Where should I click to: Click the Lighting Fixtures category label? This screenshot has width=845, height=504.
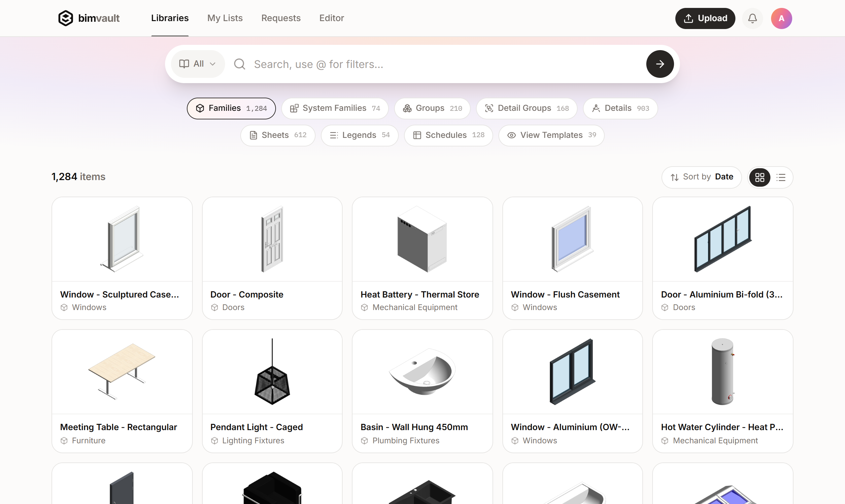point(253,440)
